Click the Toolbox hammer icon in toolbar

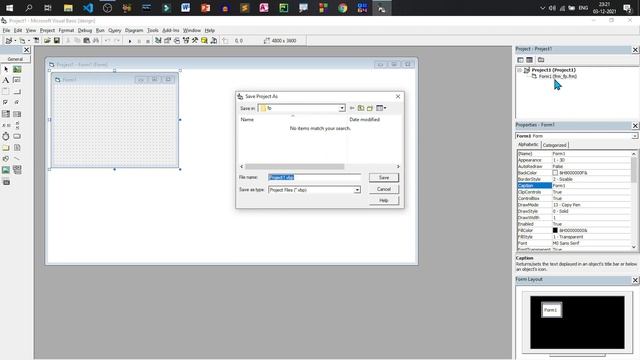point(195,40)
